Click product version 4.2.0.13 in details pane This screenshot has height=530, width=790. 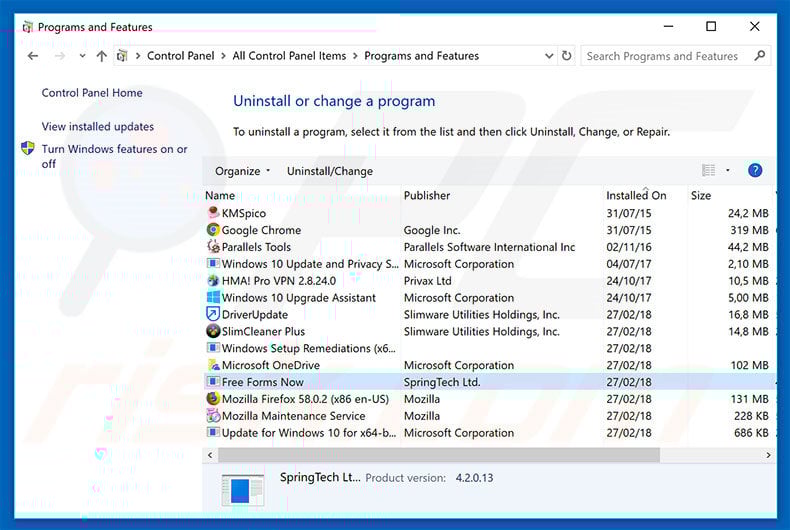click(x=474, y=478)
